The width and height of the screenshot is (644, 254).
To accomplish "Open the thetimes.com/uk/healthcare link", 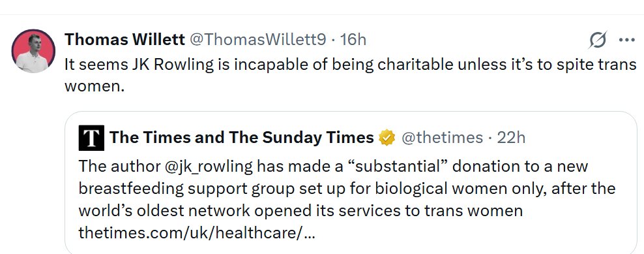I will (197, 233).
